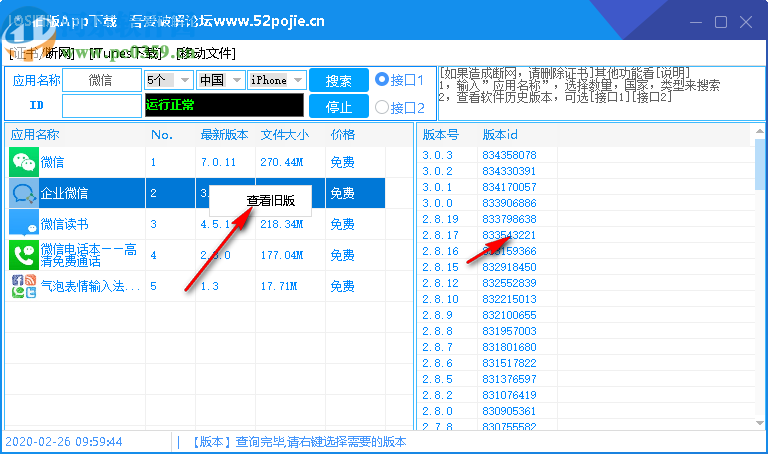This screenshot has width=768, height=454.
Task: Click the 企业微信 app icon
Action: (24, 193)
